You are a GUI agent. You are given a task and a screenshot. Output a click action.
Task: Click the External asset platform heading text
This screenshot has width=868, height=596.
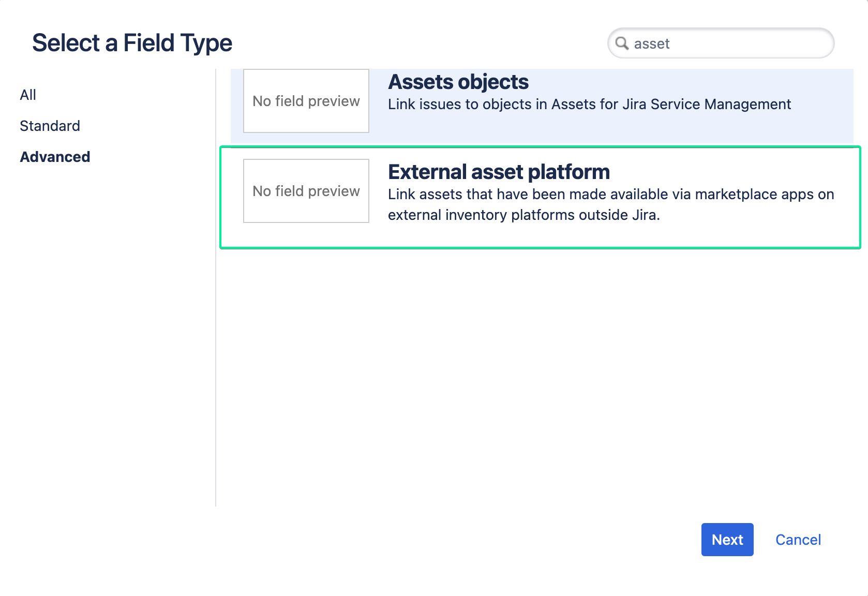coord(499,172)
